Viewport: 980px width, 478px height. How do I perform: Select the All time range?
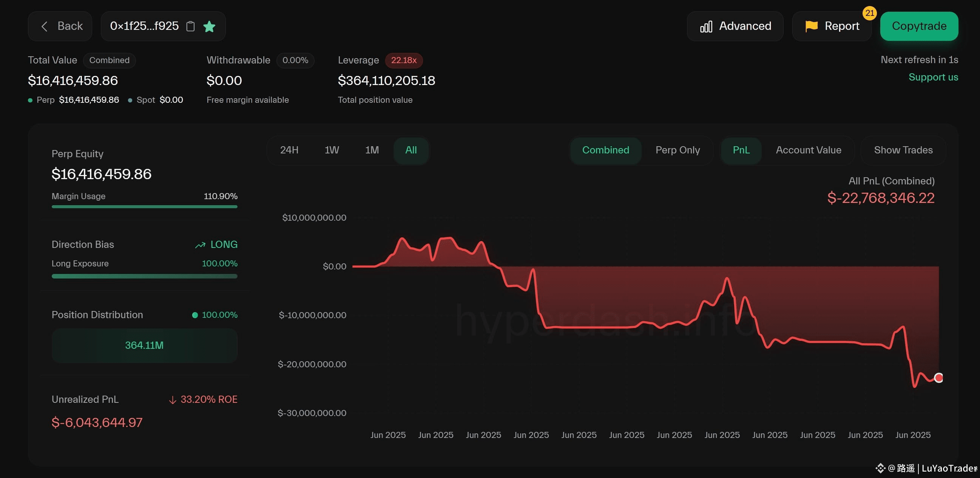411,150
